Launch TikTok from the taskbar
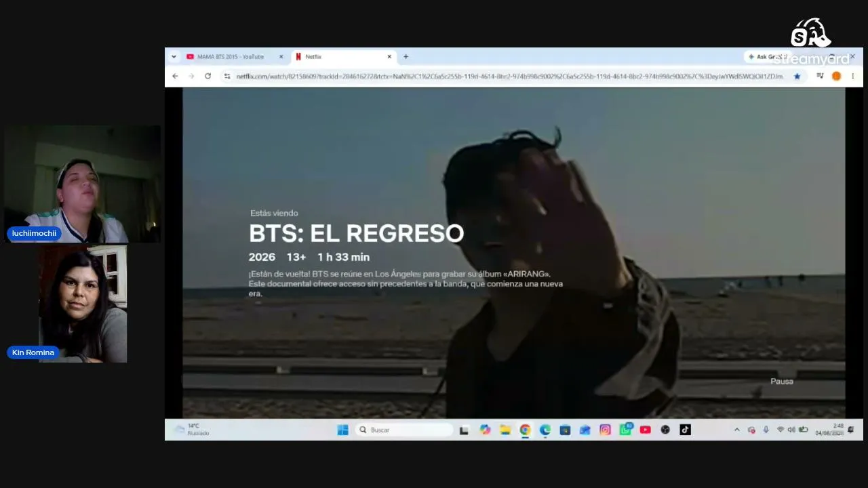The image size is (868, 488). click(x=685, y=430)
